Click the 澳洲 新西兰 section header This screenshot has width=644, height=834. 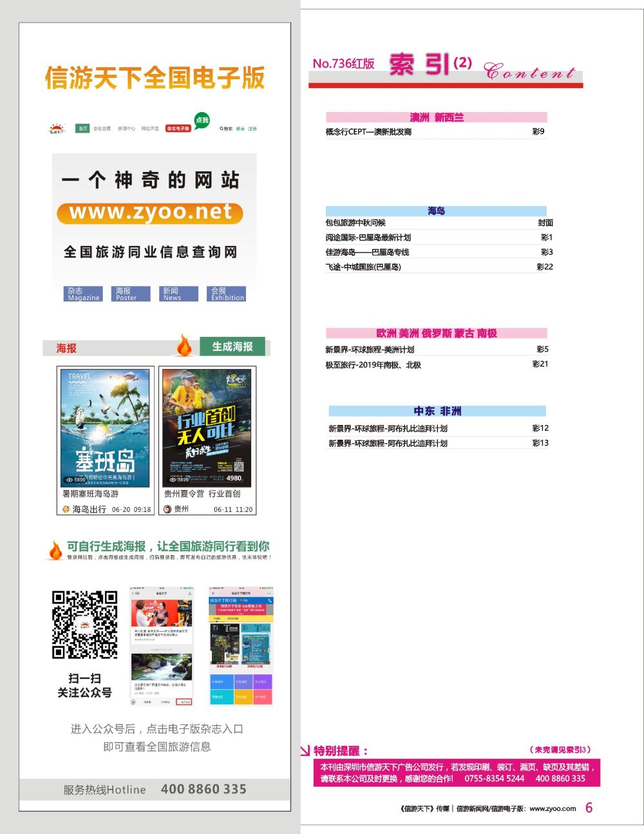click(x=436, y=117)
